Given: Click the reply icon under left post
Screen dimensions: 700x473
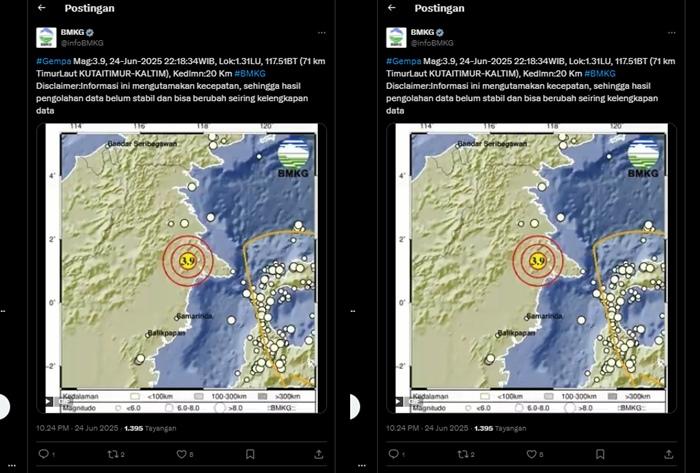Looking at the screenshot, I should (43, 454).
